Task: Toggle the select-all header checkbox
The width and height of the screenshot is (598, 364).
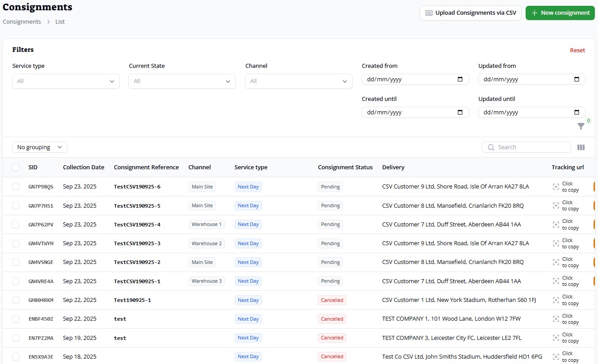Action: point(16,167)
